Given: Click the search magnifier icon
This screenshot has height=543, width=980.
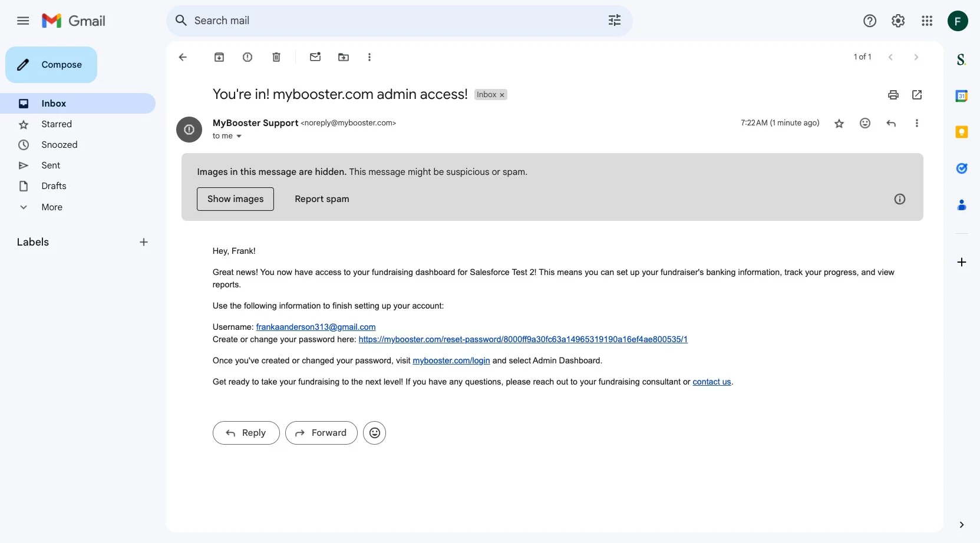Looking at the screenshot, I should click(182, 21).
